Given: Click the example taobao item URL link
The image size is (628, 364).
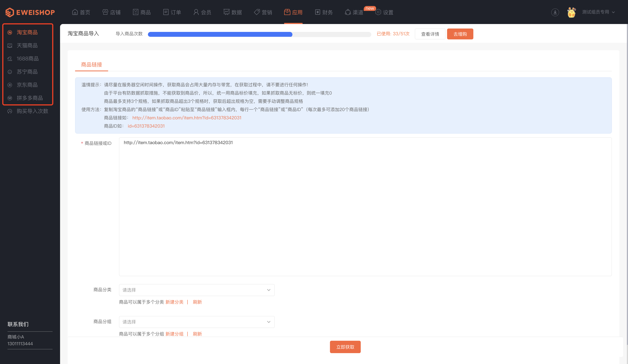Looking at the screenshot, I should [187, 118].
